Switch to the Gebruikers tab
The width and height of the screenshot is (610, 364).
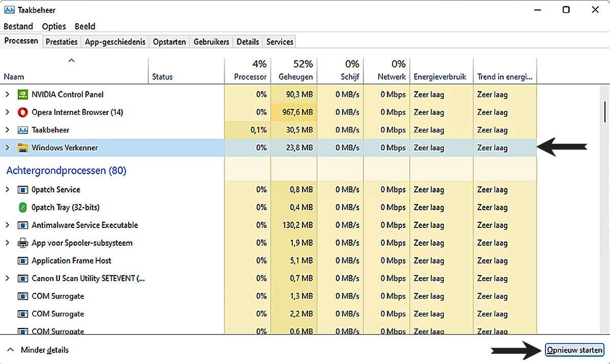coord(211,42)
